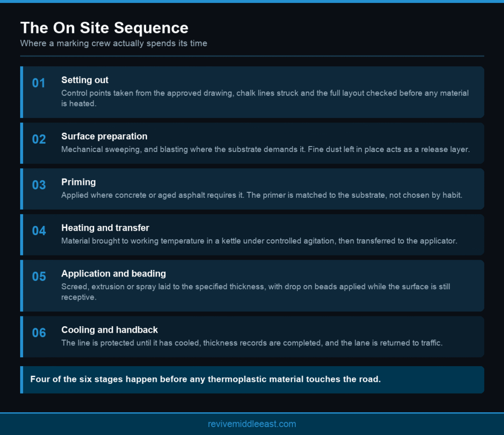
Task: Click the Cooling and handback description text
Action: pos(252,343)
